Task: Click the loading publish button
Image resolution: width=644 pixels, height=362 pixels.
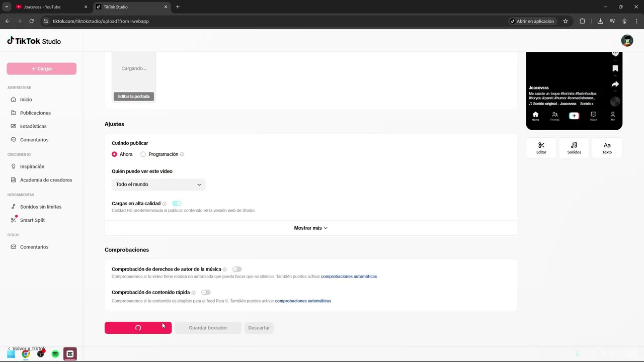Action: (138, 328)
